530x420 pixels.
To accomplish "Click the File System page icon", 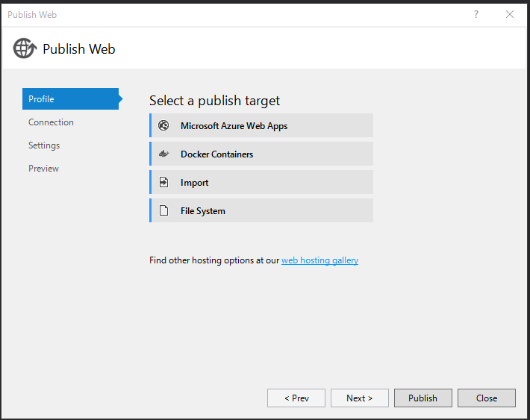I will [164, 210].
